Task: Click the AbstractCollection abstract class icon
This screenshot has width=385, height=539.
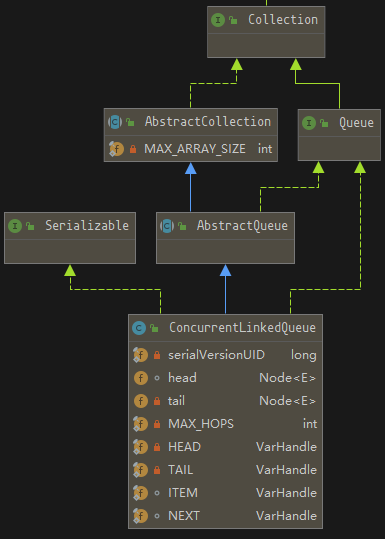Action: [x=115, y=122]
